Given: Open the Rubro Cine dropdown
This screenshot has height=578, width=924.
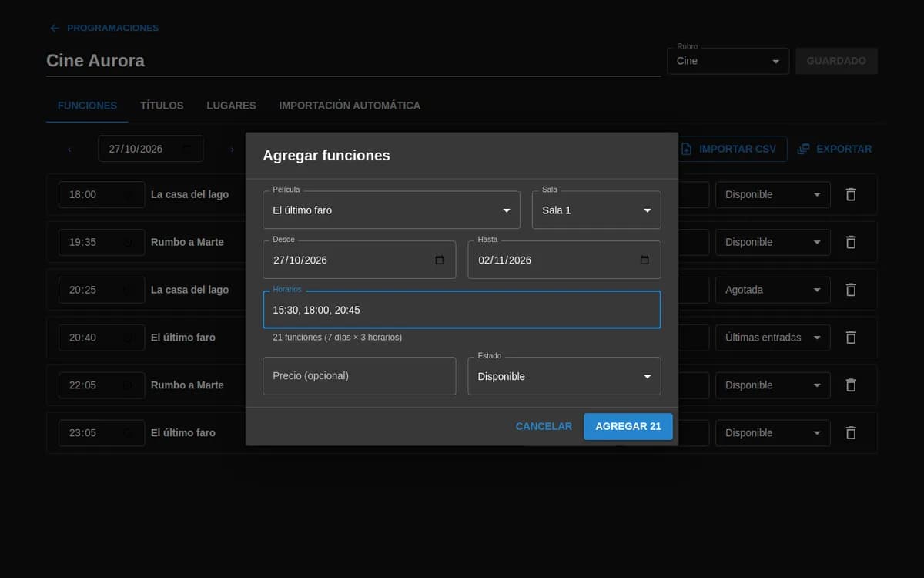Looking at the screenshot, I should 728,61.
